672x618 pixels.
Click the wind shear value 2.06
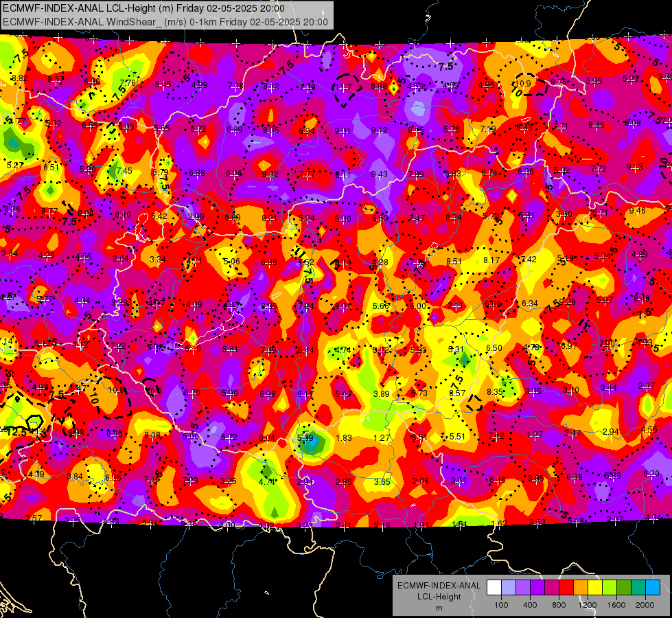tap(420, 481)
